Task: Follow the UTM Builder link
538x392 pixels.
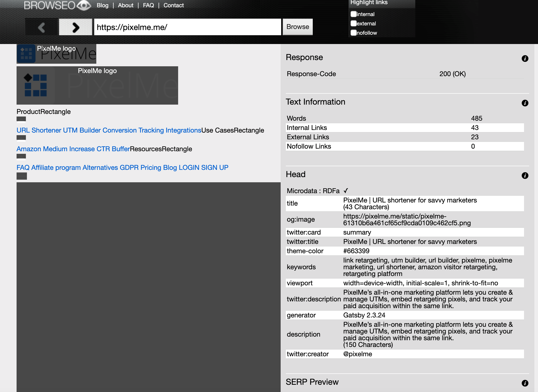Action: [x=81, y=130]
